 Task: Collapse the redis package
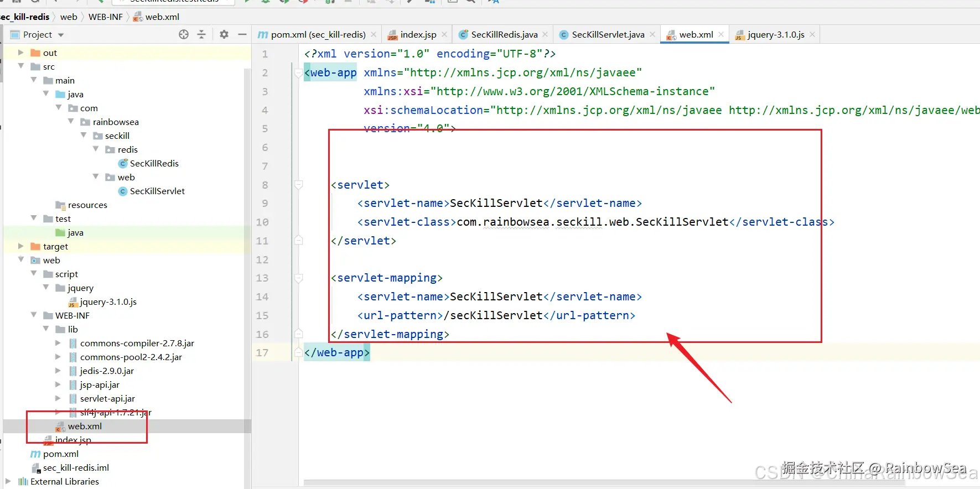click(96, 149)
